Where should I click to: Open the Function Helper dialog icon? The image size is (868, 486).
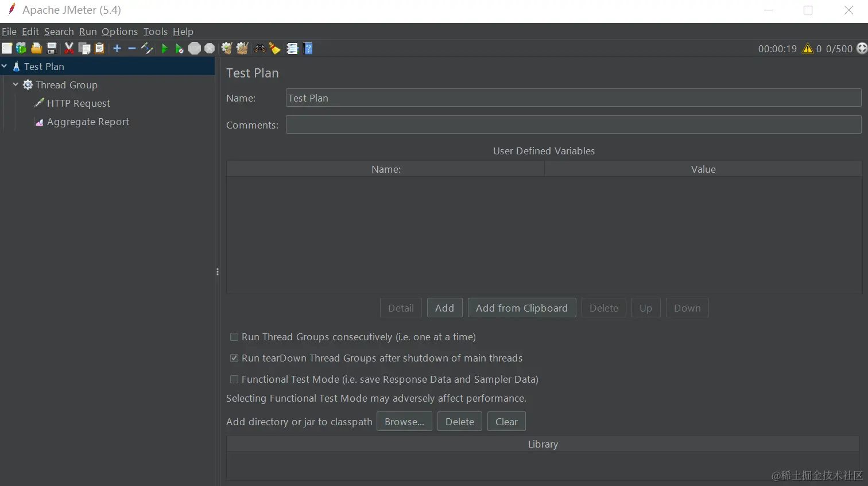[x=292, y=49]
